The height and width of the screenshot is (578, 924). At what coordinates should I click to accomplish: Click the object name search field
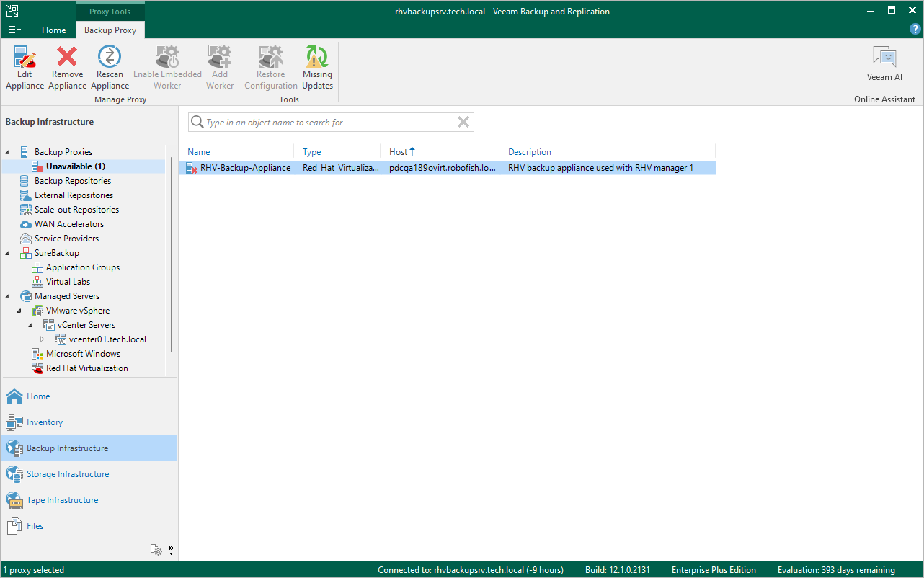pyautogui.click(x=330, y=123)
